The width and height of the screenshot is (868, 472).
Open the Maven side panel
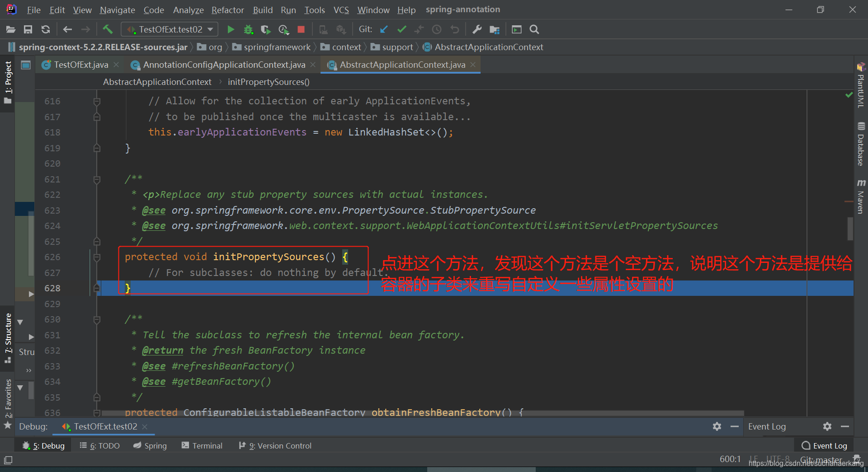pyautogui.click(x=861, y=197)
